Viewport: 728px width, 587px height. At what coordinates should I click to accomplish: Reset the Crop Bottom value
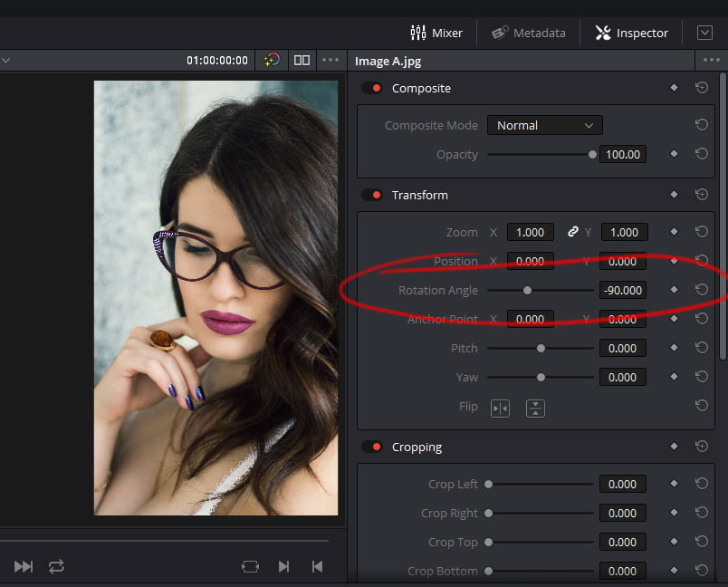point(702,570)
